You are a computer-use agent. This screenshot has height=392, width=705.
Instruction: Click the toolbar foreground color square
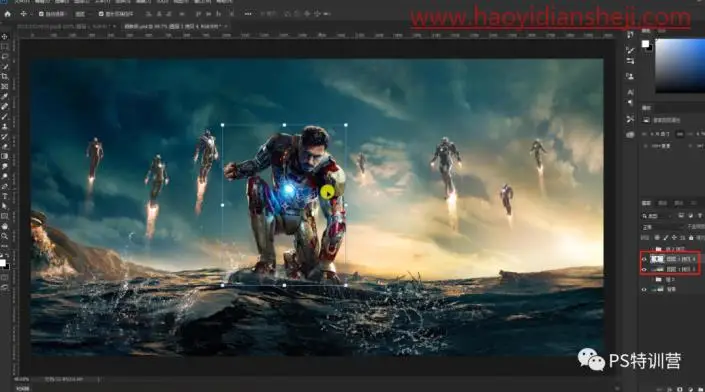2,263
